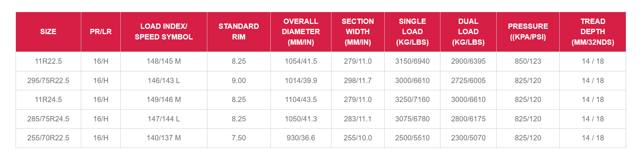Click the Tread Depth column header

(593, 32)
